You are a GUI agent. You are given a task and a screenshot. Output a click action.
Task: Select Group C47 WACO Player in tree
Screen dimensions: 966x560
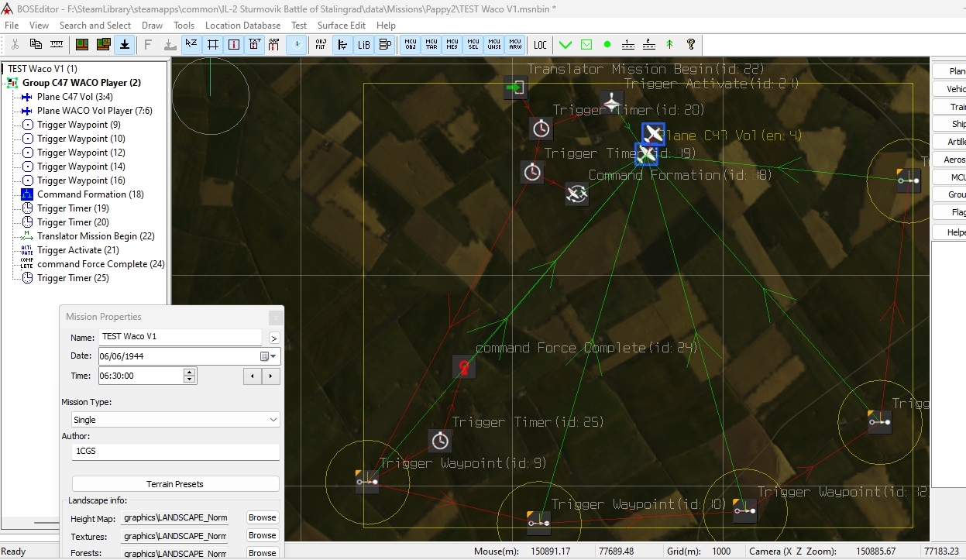pos(81,83)
